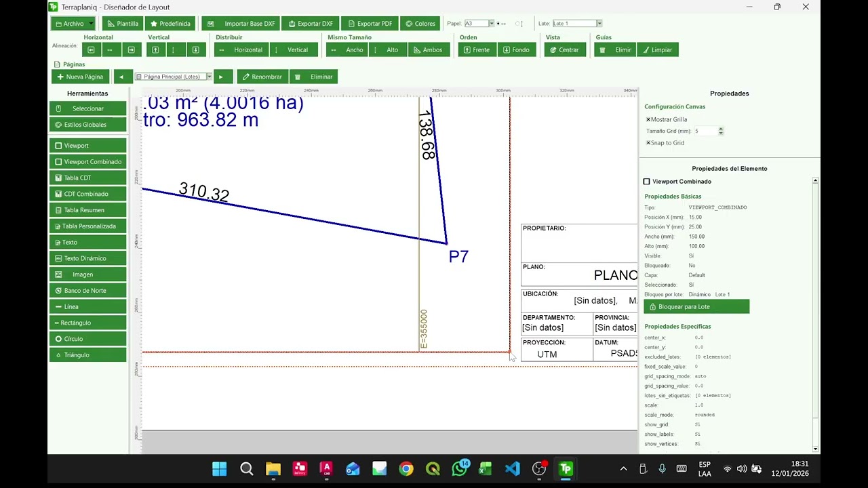Choose the Predefinida template option
The image size is (868, 488).
point(171,24)
